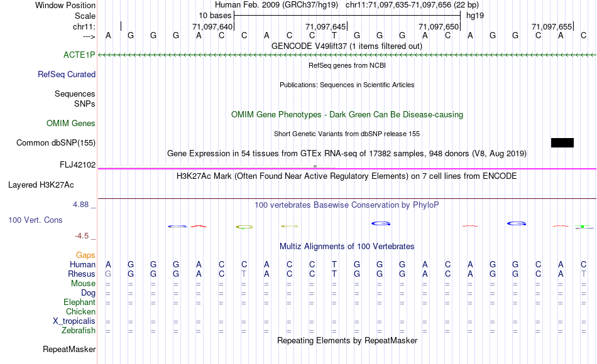Click the Mouse alignment row label
Image resolution: width=597 pixels, height=364 pixels.
pos(83,284)
